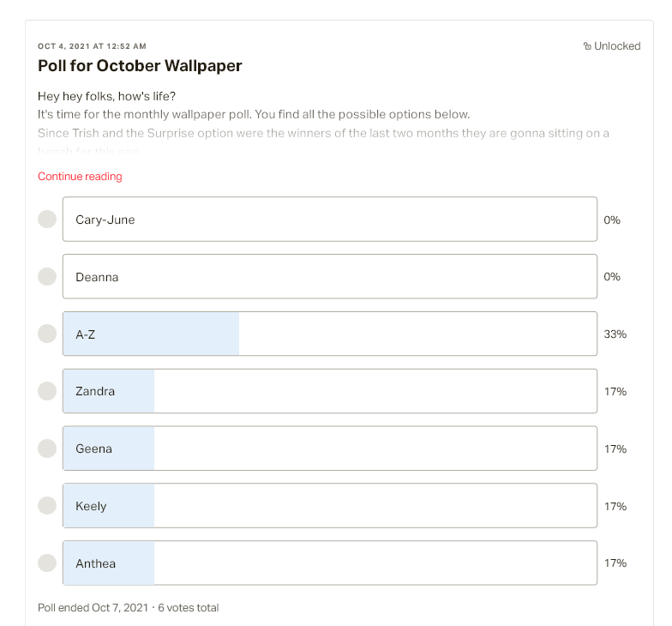
Task: Click the Deanna poll option bar
Action: tap(329, 276)
